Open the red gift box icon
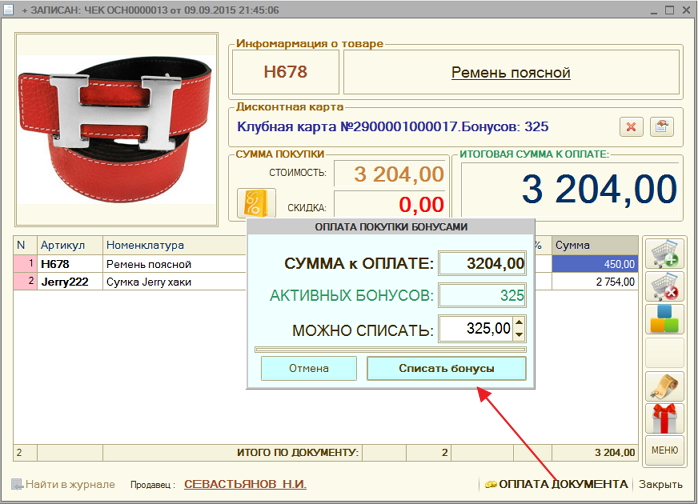 pos(664,419)
